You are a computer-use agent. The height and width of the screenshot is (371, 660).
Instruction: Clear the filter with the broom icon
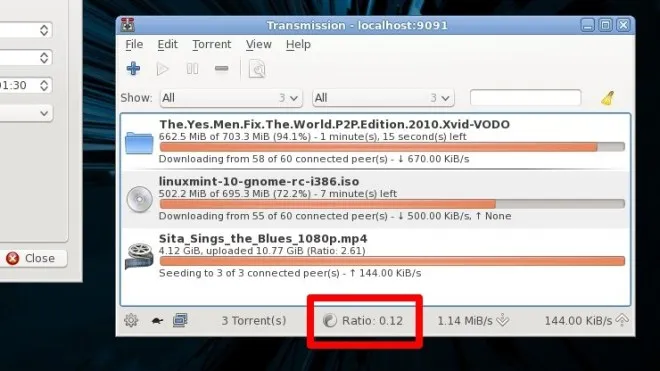tap(607, 98)
